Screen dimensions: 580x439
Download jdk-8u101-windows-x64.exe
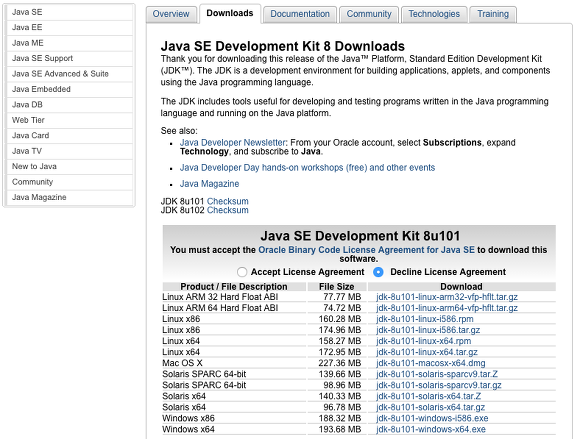431,430
